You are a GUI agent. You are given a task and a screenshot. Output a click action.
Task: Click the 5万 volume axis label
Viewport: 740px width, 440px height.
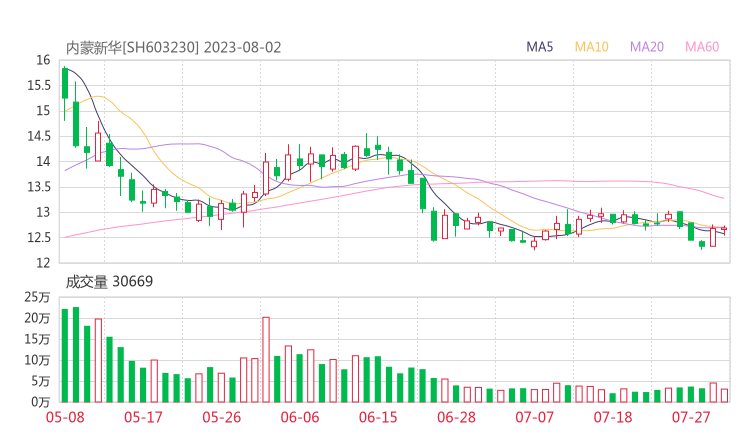click(40, 381)
